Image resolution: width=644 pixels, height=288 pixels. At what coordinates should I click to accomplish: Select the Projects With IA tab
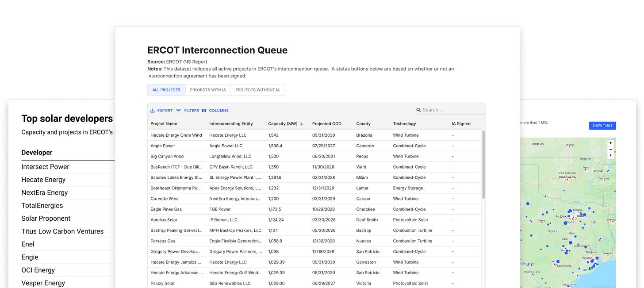[208, 90]
